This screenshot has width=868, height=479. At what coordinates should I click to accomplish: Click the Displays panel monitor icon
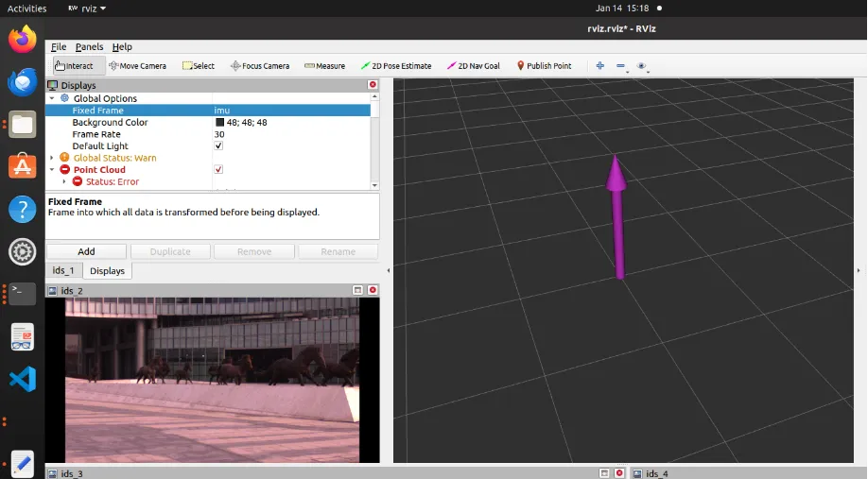[x=53, y=85]
